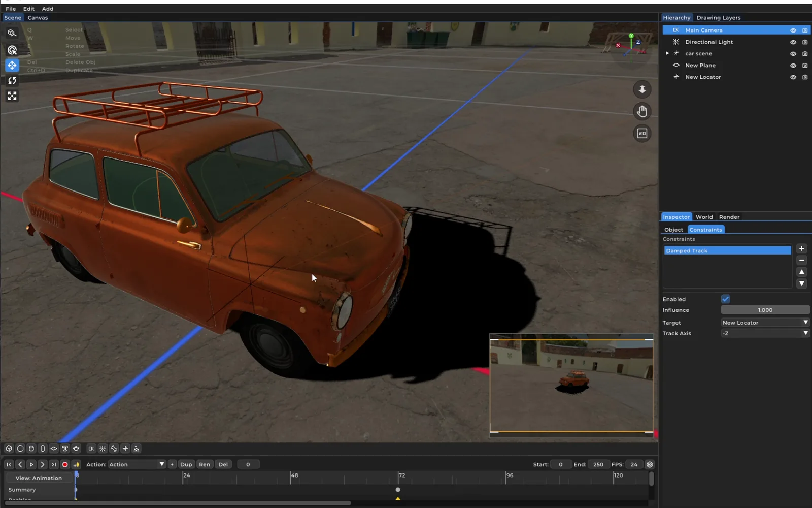This screenshot has width=812, height=508.
Task: Adjust the Influence slider
Action: (x=765, y=310)
